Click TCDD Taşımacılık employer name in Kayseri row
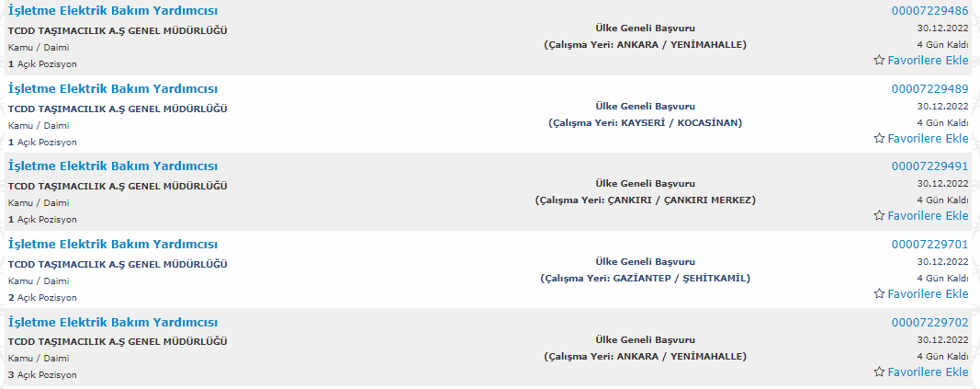The image size is (980, 389). pos(118,109)
